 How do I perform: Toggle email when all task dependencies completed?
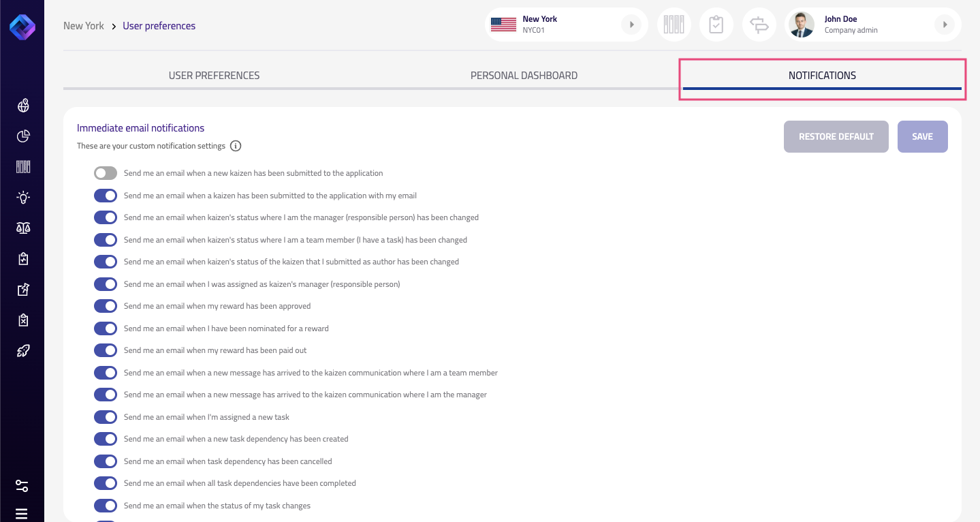pyautogui.click(x=106, y=483)
